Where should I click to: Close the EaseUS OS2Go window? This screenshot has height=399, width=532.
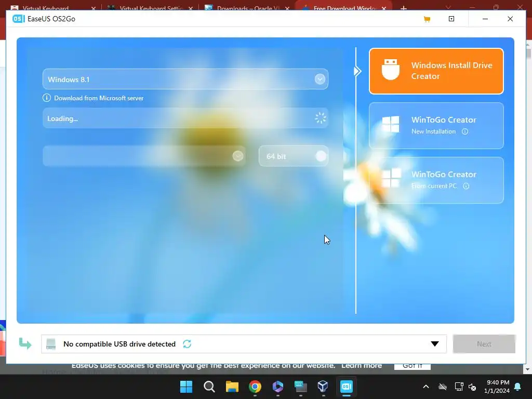click(510, 19)
